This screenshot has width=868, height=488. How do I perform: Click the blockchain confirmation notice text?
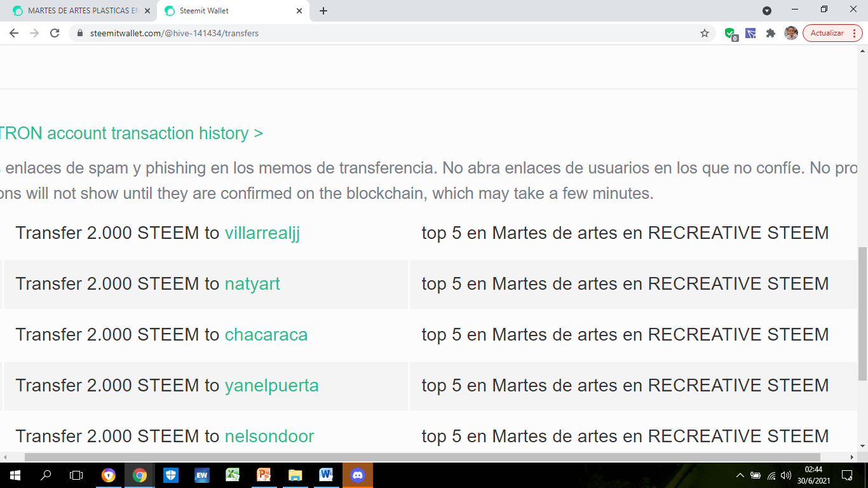(x=327, y=193)
